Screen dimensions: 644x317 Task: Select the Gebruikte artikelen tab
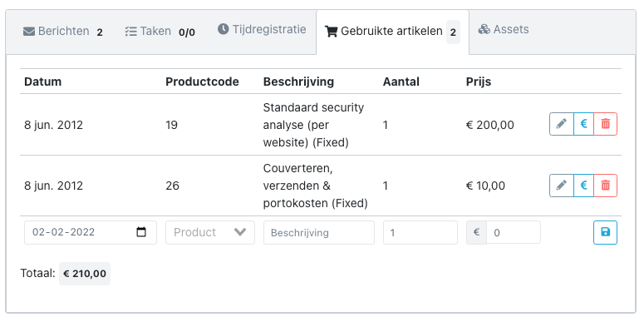click(x=392, y=32)
